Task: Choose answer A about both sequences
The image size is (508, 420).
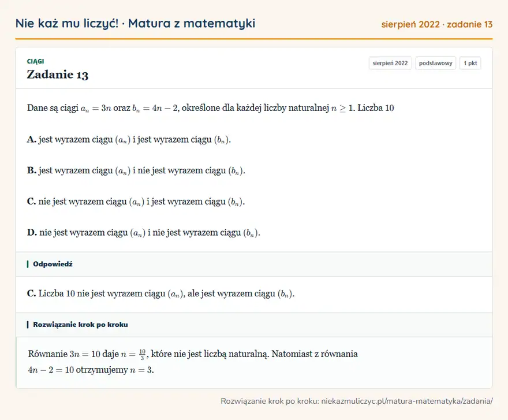Action: click(x=129, y=139)
